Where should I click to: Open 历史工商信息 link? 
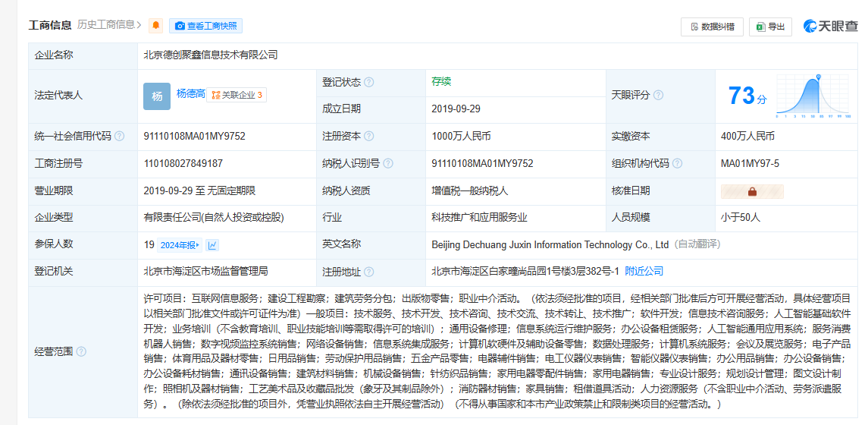click(108, 24)
